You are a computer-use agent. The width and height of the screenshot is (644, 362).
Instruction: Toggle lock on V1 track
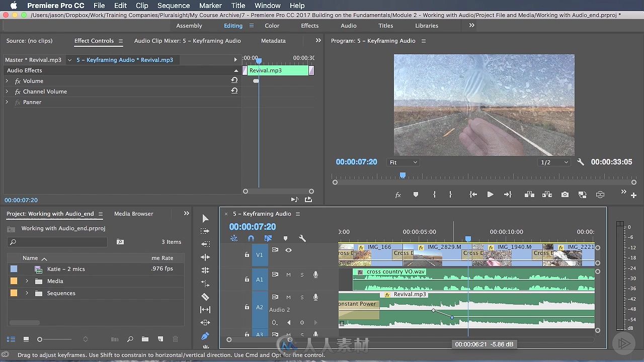coord(247,255)
